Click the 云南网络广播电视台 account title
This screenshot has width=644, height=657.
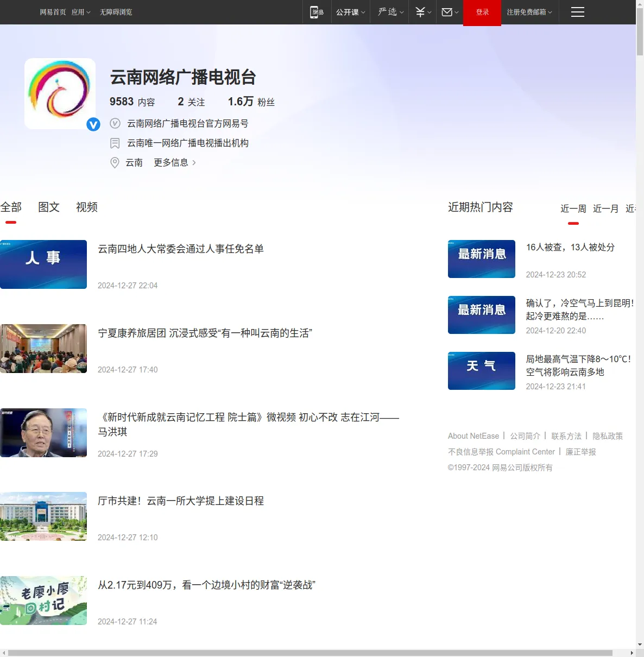pos(183,77)
